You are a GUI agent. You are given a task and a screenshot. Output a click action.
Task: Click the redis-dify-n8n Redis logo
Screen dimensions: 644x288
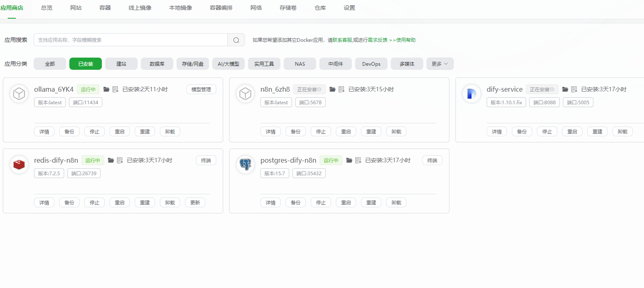[19, 165]
